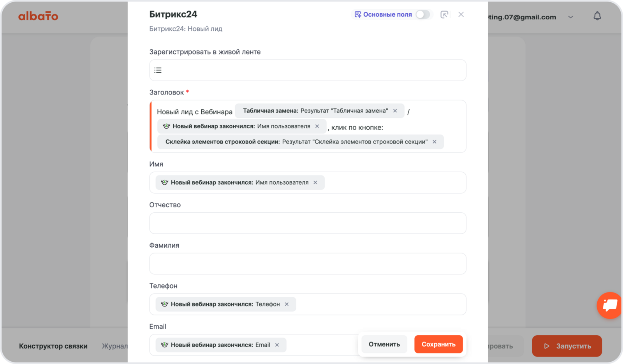Open the support chat bubble

[x=609, y=305]
